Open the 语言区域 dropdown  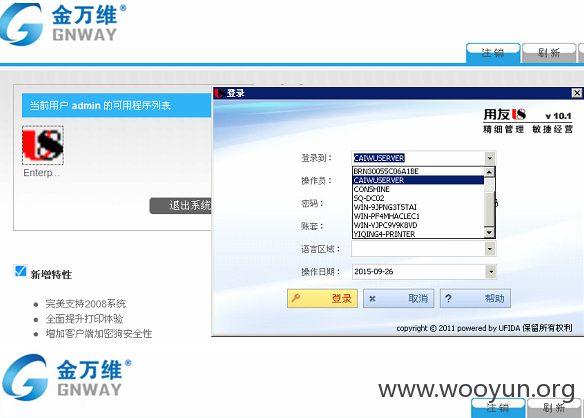pyautogui.click(x=490, y=249)
